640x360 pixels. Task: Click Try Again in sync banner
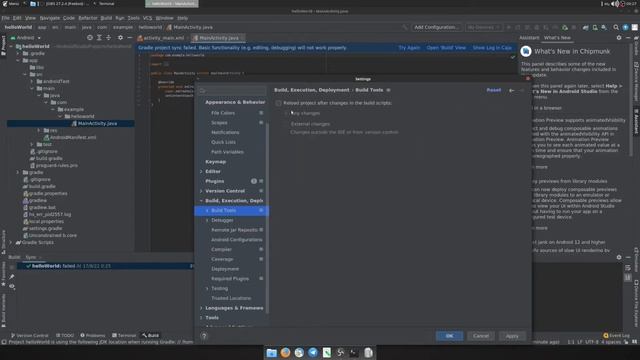pyautogui.click(x=409, y=48)
